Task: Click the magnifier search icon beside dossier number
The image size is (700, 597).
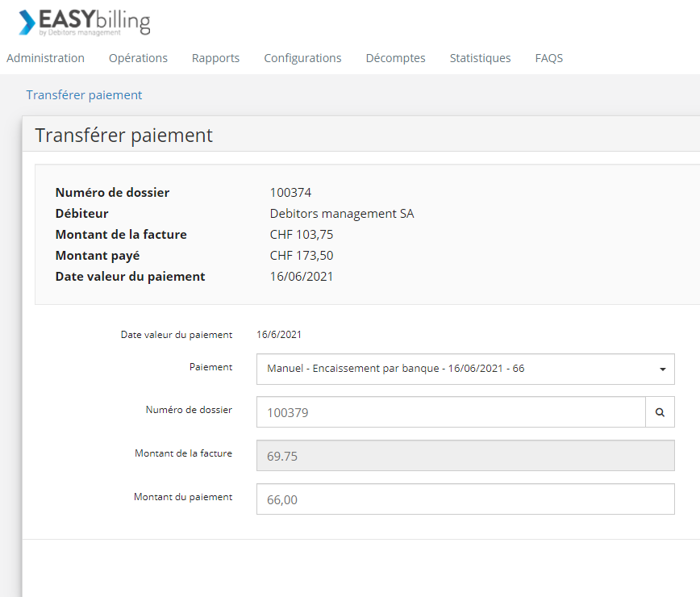Action: (660, 412)
